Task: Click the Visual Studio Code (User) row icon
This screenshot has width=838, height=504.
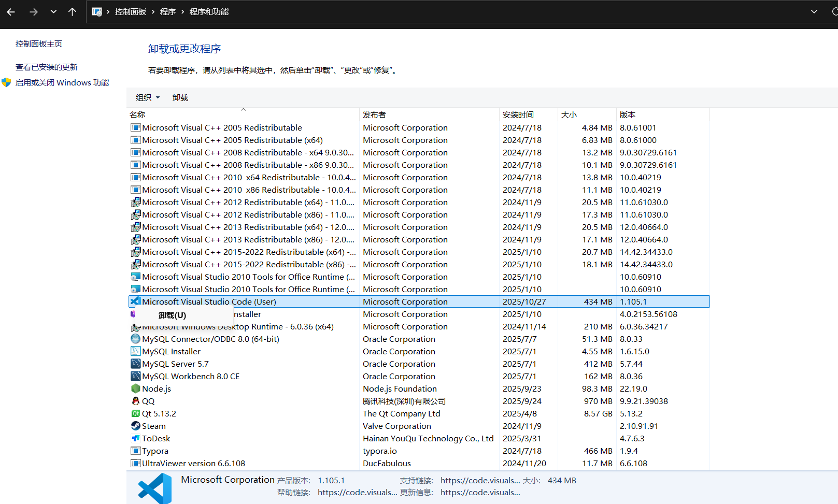Action: click(x=135, y=301)
